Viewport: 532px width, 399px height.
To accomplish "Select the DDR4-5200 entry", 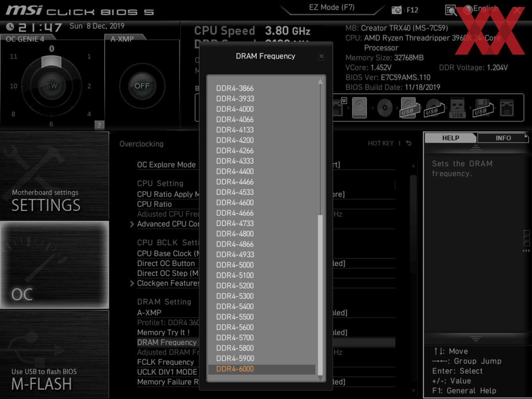I will [x=235, y=286].
